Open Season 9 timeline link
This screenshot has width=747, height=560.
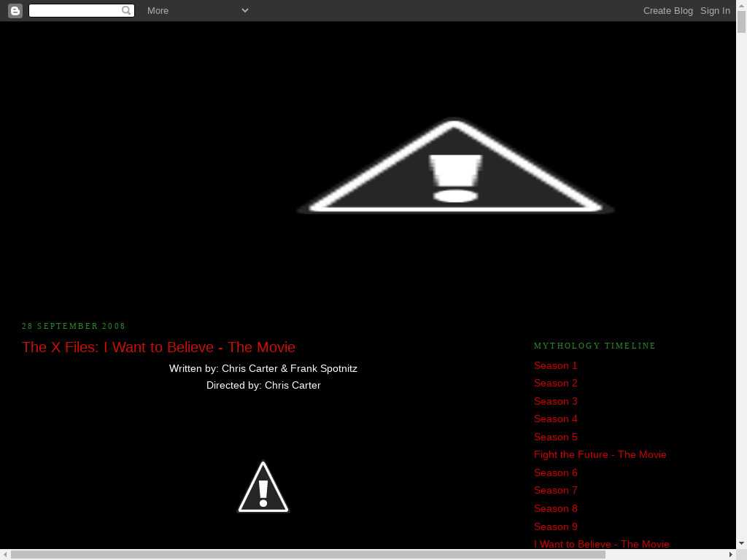(555, 526)
